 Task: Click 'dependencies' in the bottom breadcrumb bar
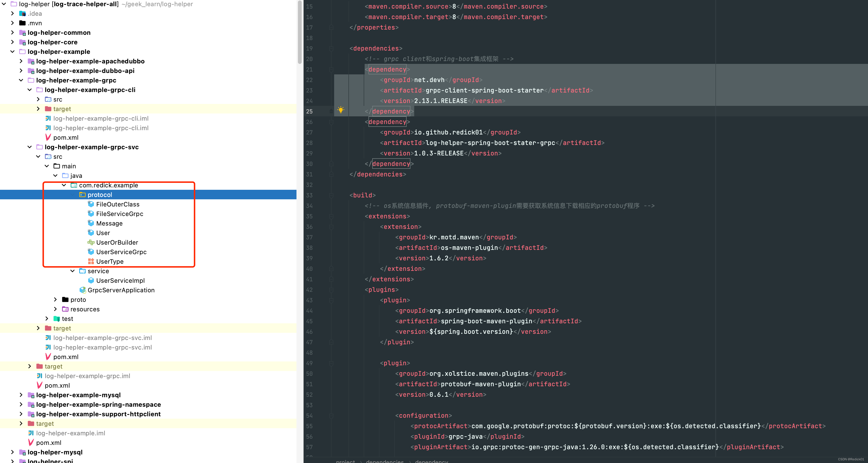[384, 461]
